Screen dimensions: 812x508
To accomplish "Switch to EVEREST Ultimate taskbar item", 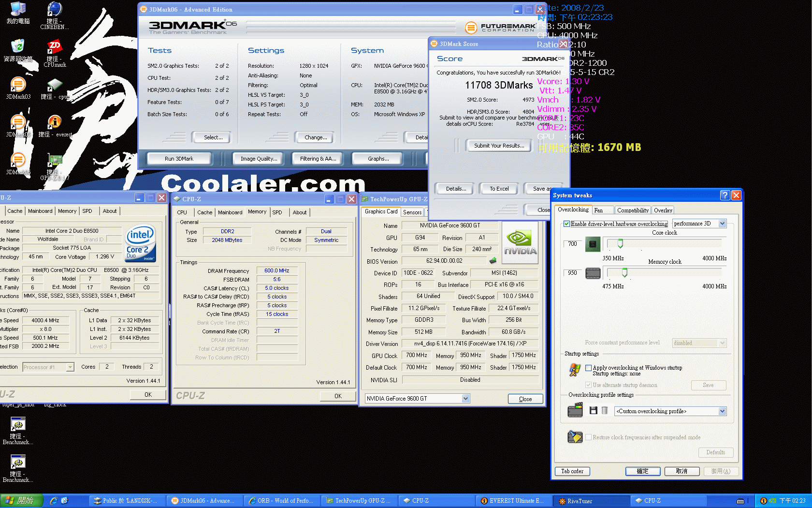I will (x=513, y=501).
